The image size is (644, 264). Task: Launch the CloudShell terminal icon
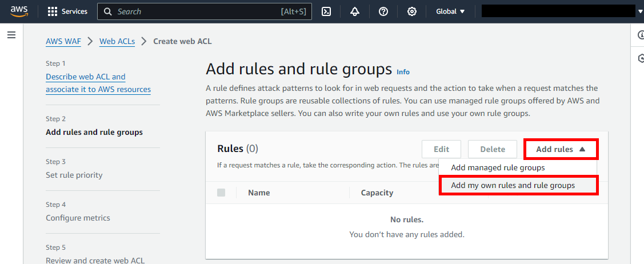pyautogui.click(x=326, y=11)
